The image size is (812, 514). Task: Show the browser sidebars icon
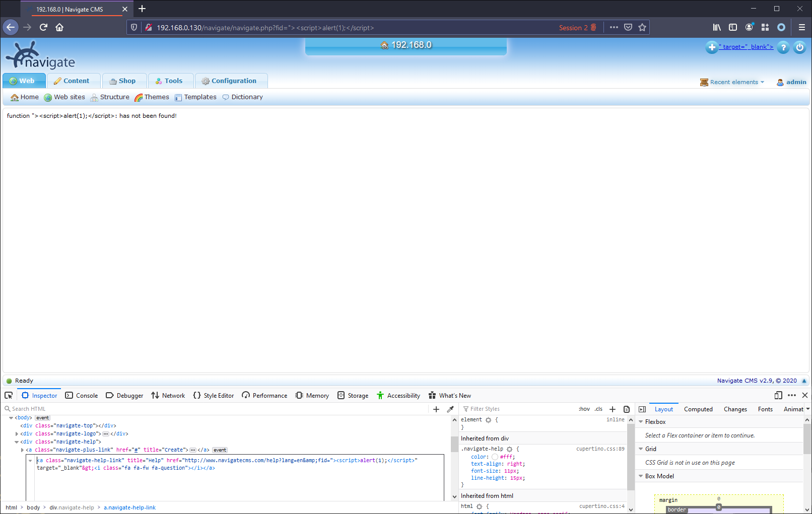click(733, 28)
